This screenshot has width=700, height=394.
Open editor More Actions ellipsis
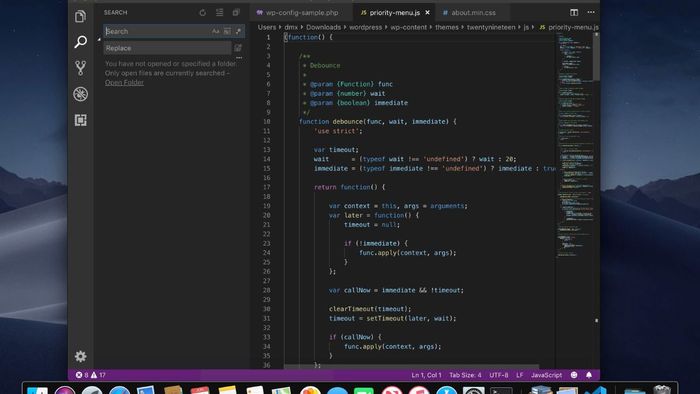(x=591, y=12)
